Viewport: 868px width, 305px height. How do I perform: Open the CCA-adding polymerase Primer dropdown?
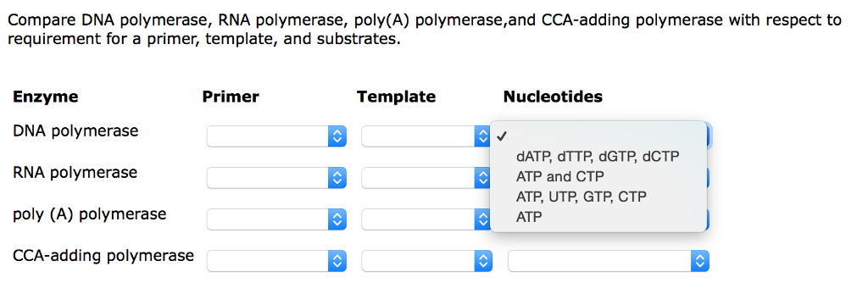pyautogui.click(x=277, y=261)
